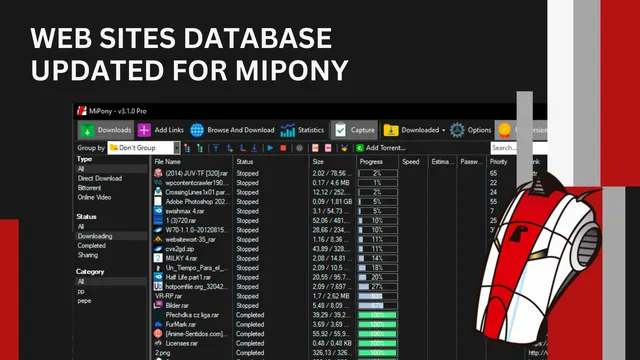The width and height of the screenshot is (640, 360).
Task: Click the 27% progress bar of hotpornfile.org
Action: pyautogui.click(x=378, y=287)
